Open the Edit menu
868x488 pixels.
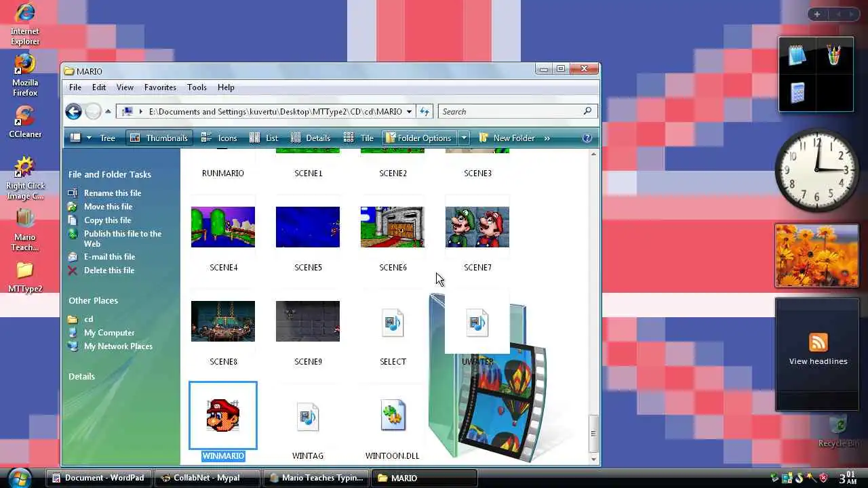point(99,87)
